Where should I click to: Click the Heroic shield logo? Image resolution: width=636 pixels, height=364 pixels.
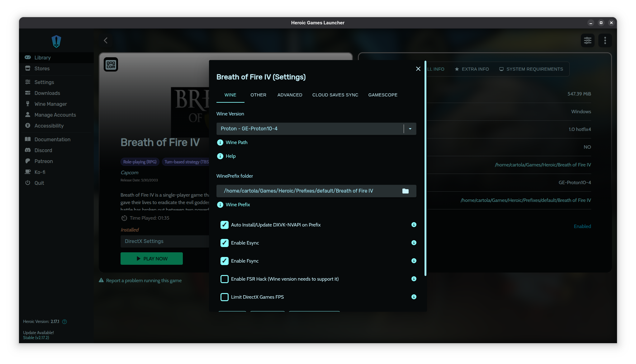tap(56, 41)
